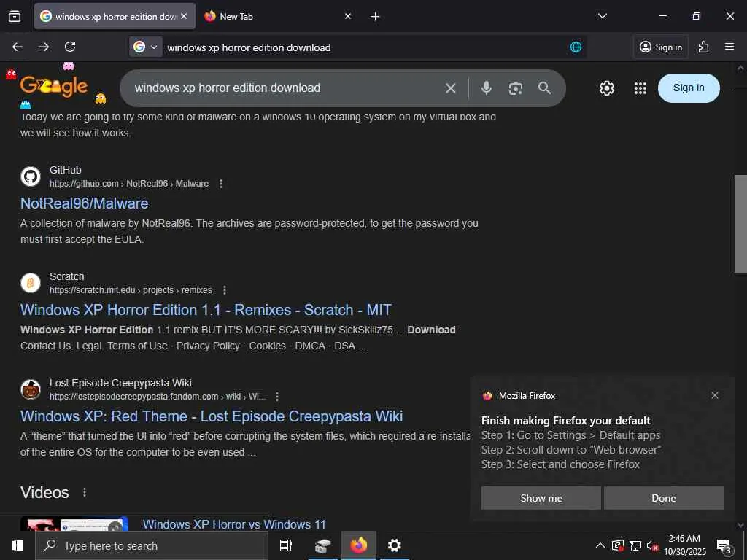Open the Action Center notifications icon
Image resolution: width=747 pixels, height=560 pixels.
pyautogui.click(x=724, y=545)
